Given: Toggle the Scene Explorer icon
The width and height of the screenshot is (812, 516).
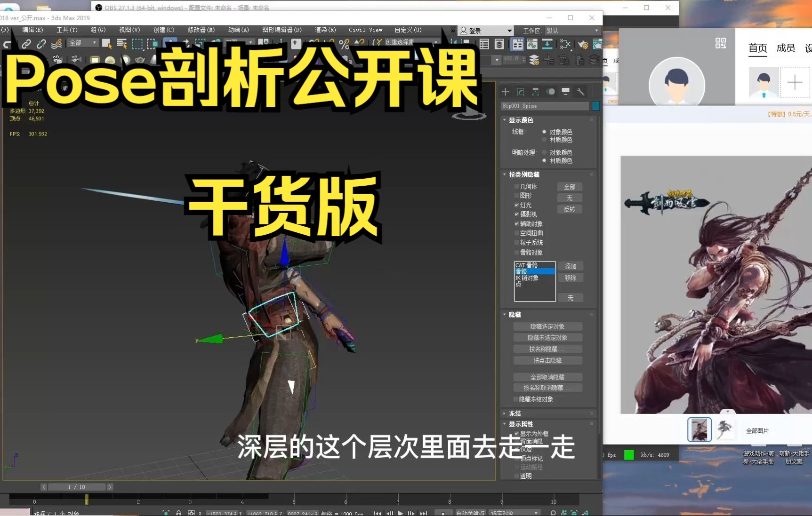Looking at the screenshot, I should point(484,44).
